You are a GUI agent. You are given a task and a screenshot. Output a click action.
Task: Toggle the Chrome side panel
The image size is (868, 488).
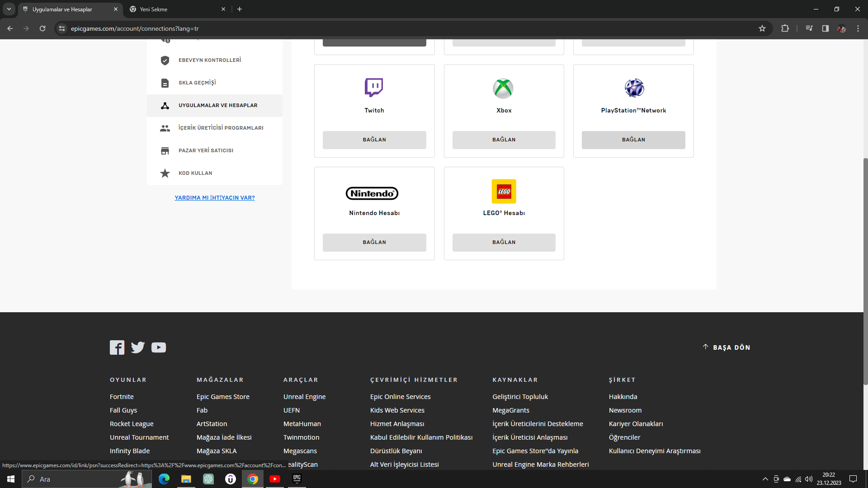coord(826,28)
